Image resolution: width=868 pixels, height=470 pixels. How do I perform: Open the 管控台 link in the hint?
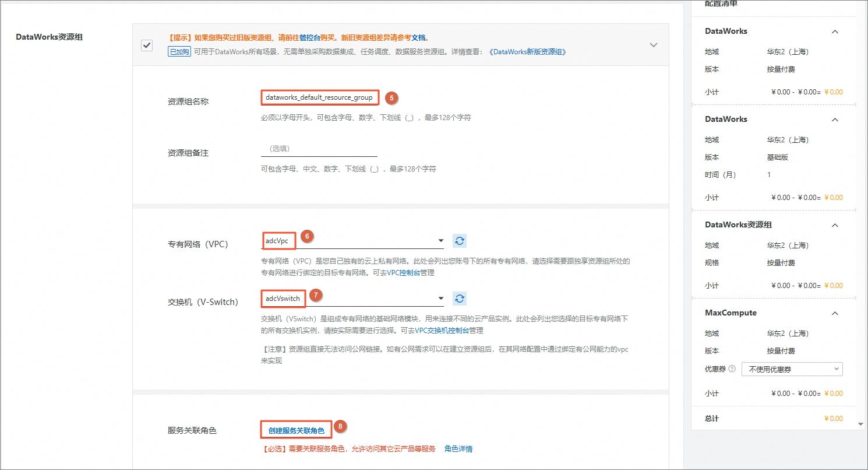pos(310,37)
